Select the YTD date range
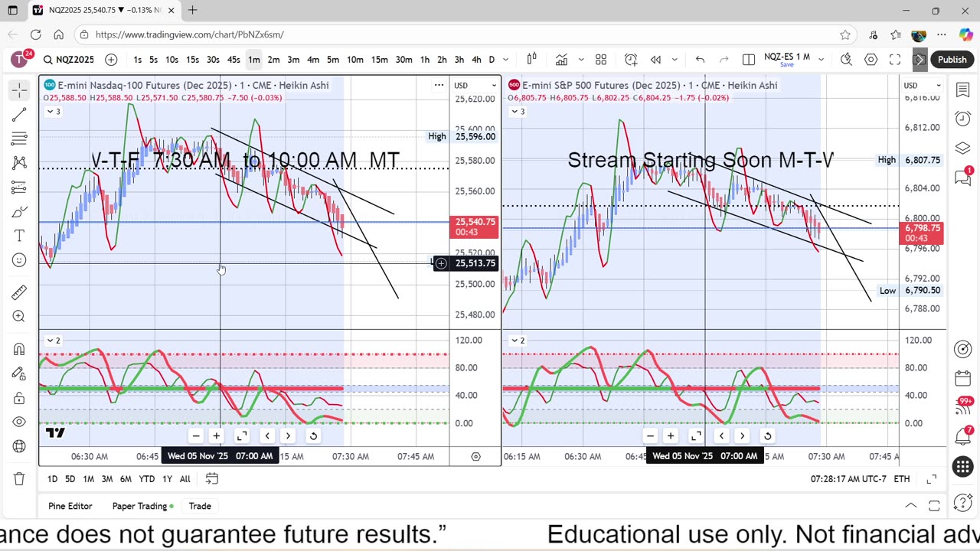 (x=146, y=479)
